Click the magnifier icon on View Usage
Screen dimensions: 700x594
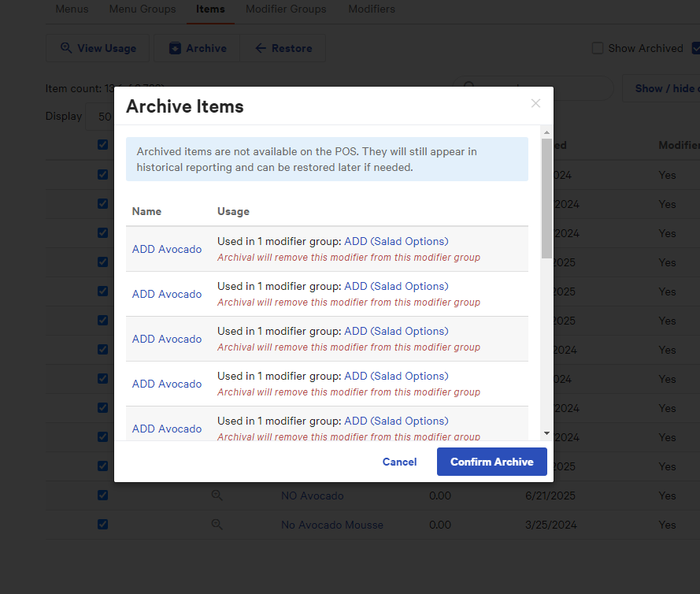(x=66, y=48)
